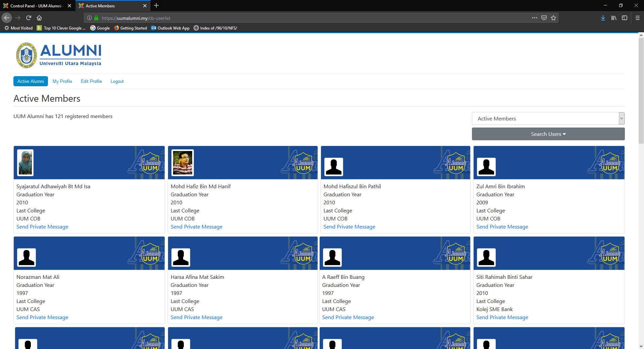Screen dimensions: 644x349
Task: Click Syajaratul Adhawiyah's profile photo
Action: tap(25, 163)
